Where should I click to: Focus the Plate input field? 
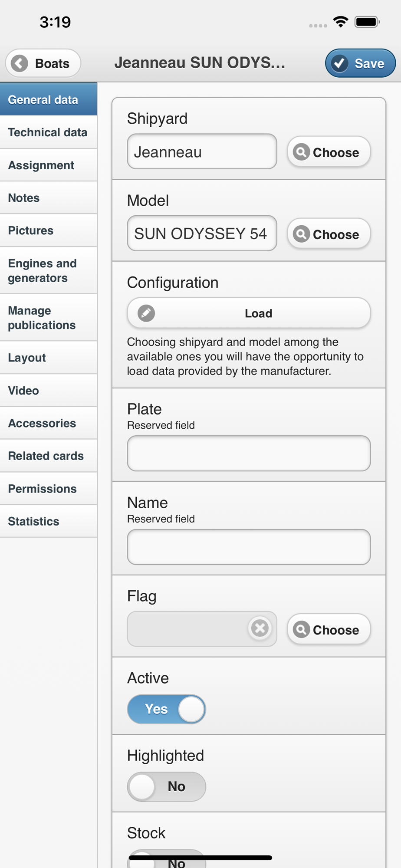[x=249, y=454]
